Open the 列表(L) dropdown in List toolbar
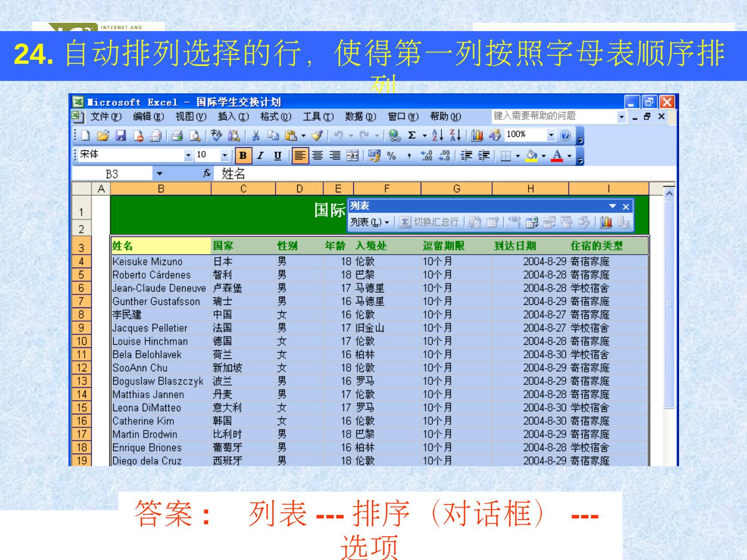Image resolution: width=747 pixels, height=560 pixels. [x=369, y=222]
